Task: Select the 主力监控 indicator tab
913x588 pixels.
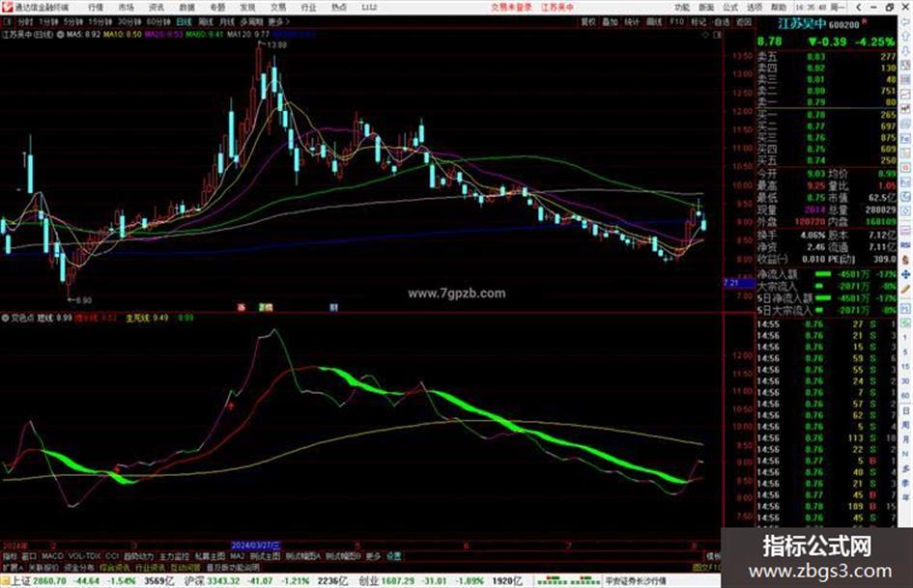Action: 174,556
